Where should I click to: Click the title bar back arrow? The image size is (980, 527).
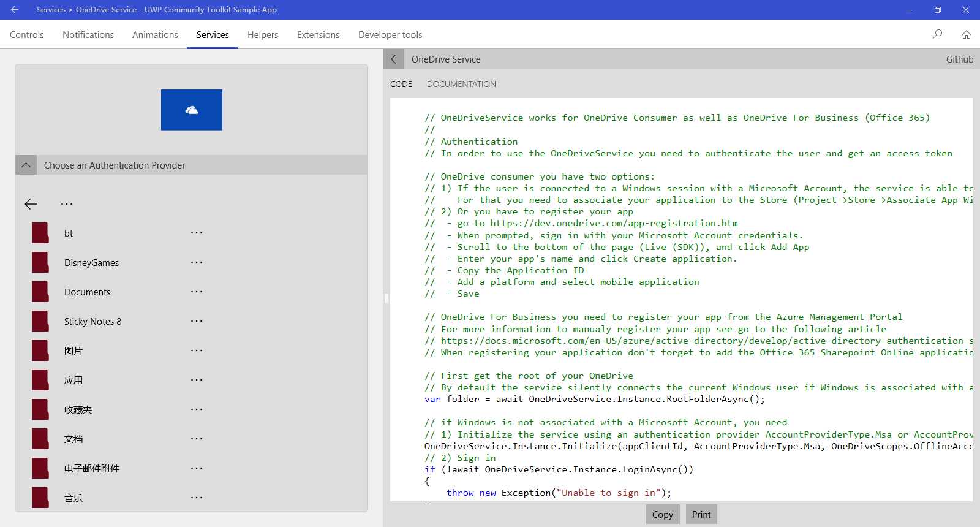click(15, 10)
